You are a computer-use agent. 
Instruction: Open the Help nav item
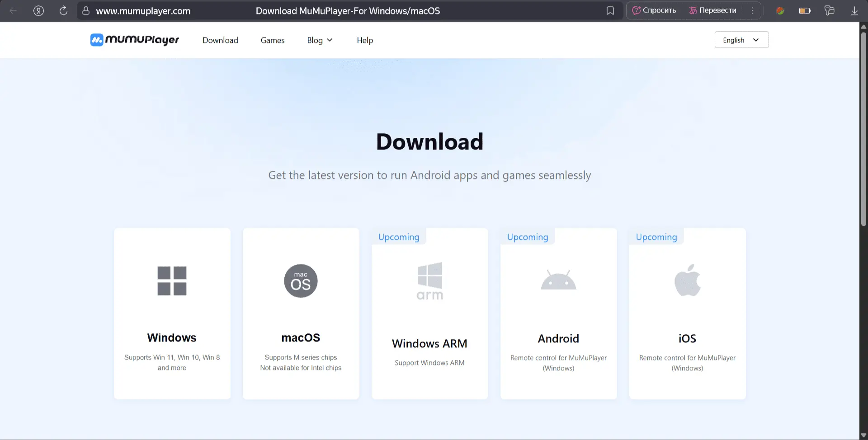[x=365, y=40]
